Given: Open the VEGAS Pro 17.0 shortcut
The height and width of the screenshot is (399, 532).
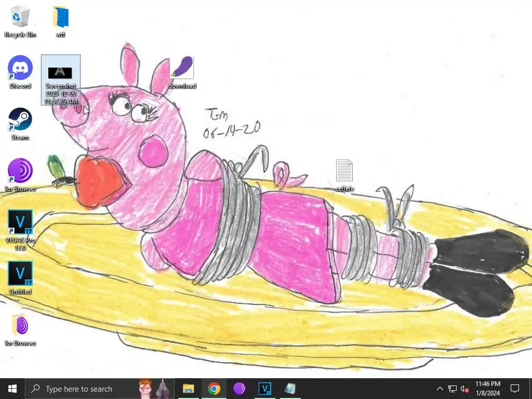Looking at the screenshot, I should click(x=20, y=230).
